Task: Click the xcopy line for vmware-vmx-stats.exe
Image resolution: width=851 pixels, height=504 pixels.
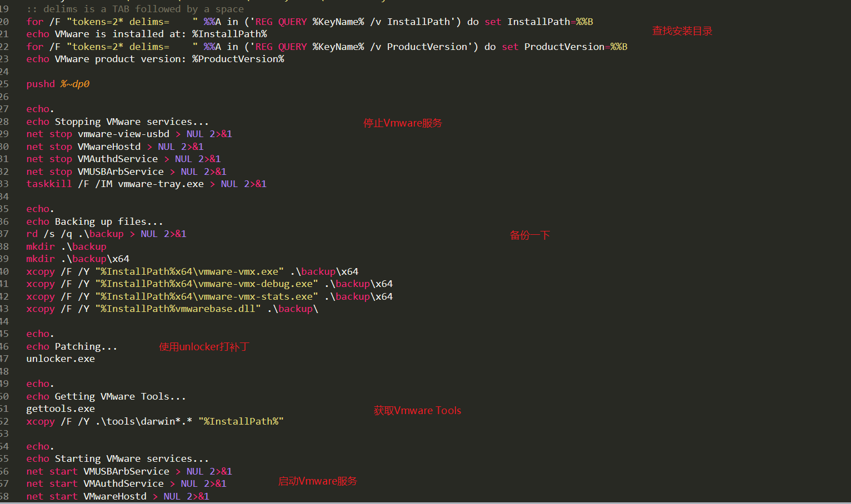Action: [209, 296]
